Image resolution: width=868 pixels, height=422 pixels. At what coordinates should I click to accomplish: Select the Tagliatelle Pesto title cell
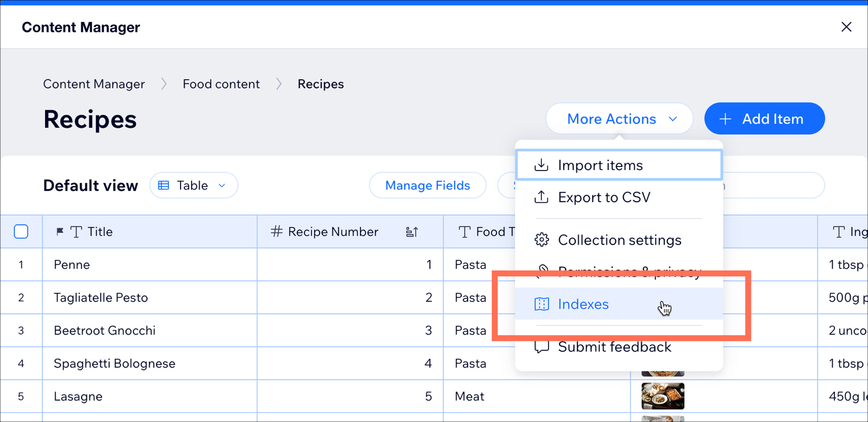click(101, 298)
